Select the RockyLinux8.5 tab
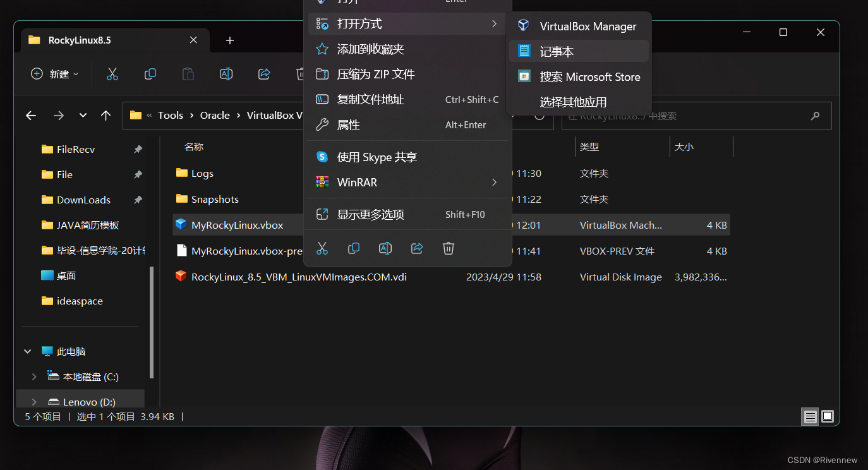Viewport: 868px width, 470px height. coord(114,40)
